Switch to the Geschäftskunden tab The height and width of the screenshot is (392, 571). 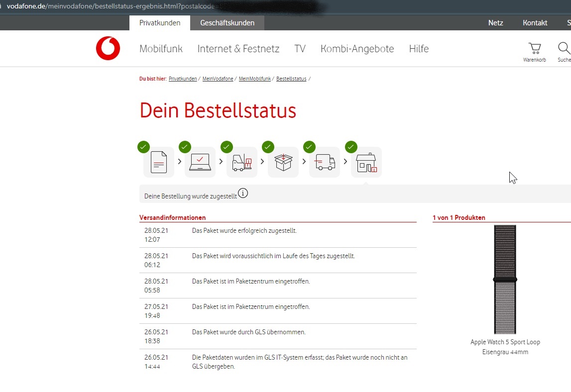227,23
